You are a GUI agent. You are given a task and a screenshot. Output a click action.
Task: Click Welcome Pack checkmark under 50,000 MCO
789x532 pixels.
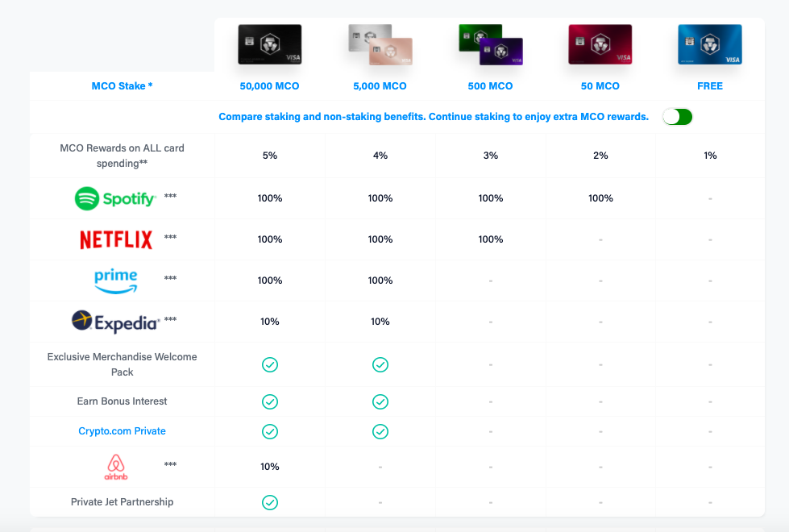[270, 364]
